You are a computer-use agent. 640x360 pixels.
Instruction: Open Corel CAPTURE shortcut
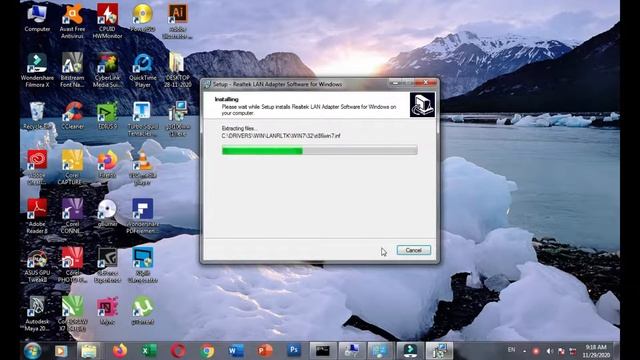[72, 168]
